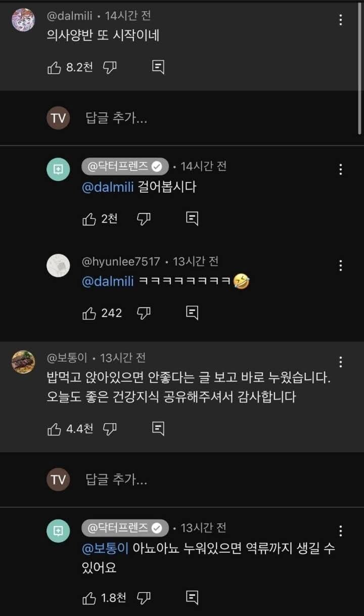The height and width of the screenshot is (616, 364).
Task: Open options menu for @hyunlee7517 reply
Action: click(341, 266)
